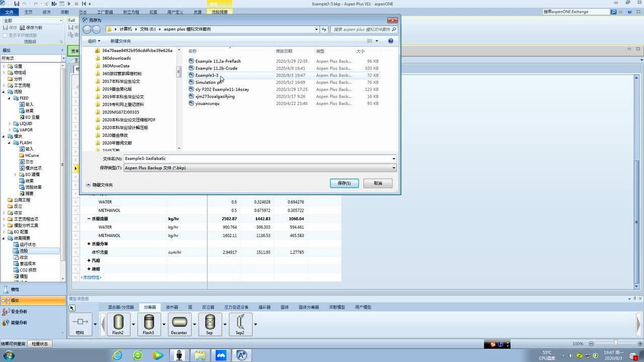Viewport: 644px width, 362px height.
Task: Click the Example3-3 file icon
Action: 191,75
